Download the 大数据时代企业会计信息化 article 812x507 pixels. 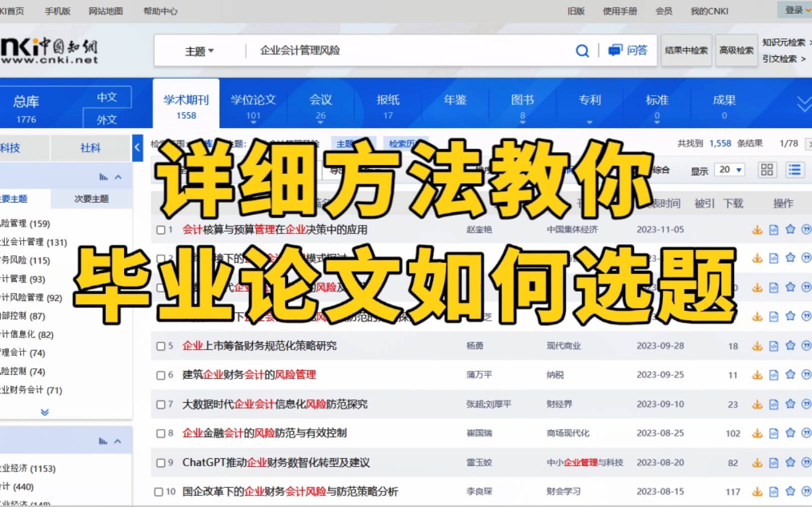click(x=757, y=404)
